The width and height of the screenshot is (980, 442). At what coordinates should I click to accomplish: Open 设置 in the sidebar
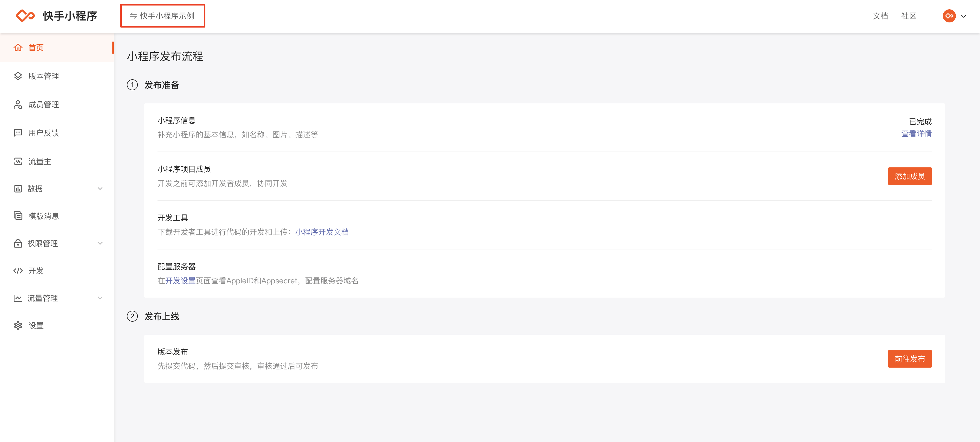point(57,325)
